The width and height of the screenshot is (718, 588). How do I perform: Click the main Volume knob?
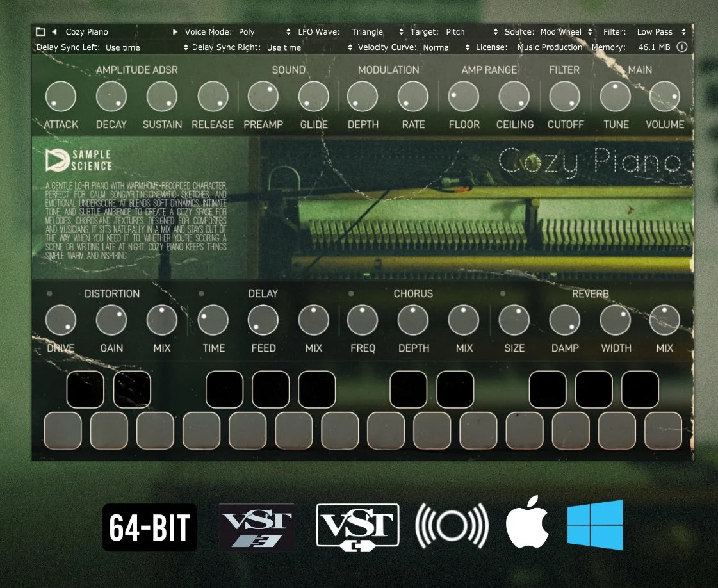click(664, 97)
